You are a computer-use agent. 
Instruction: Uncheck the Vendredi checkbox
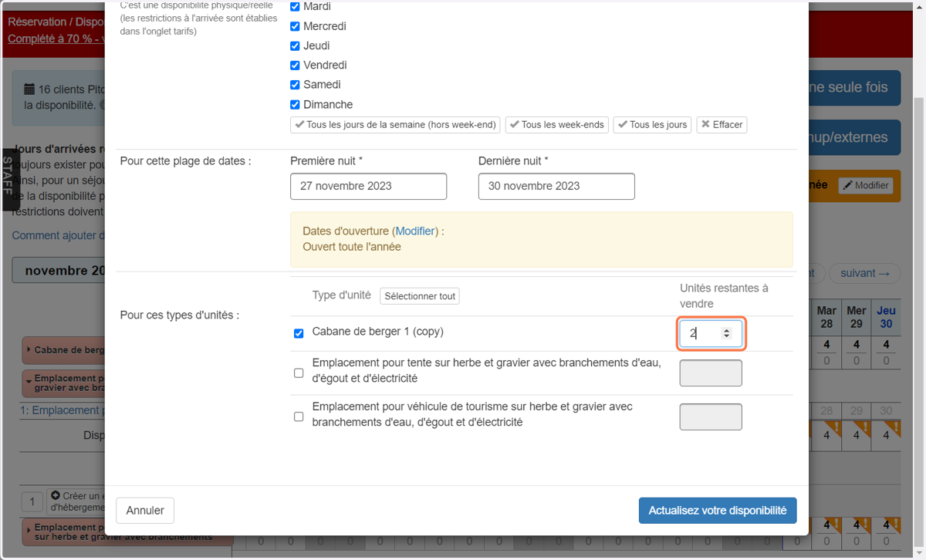click(x=295, y=66)
